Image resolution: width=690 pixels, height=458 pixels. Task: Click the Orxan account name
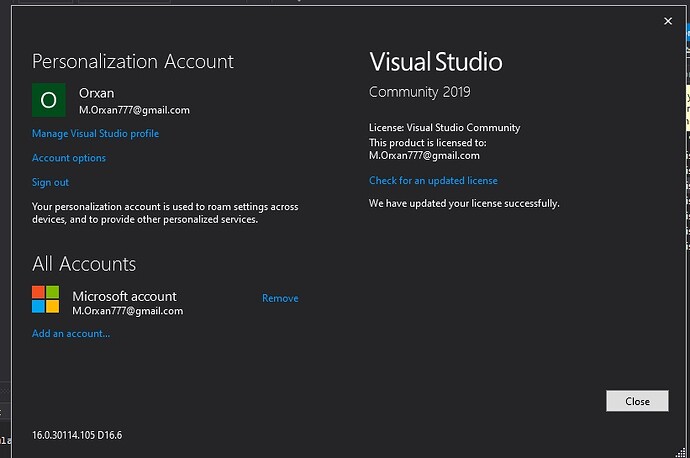click(x=96, y=93)
